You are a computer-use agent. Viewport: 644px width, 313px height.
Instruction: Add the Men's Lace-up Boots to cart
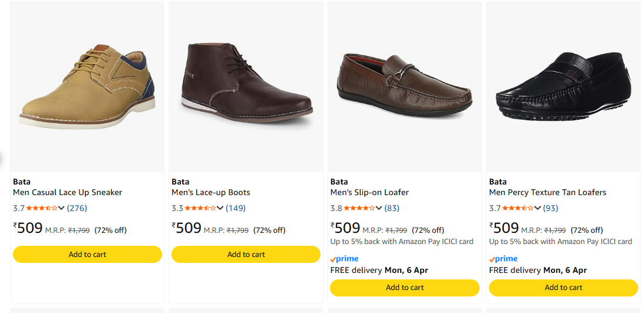(x=246, y=254)
